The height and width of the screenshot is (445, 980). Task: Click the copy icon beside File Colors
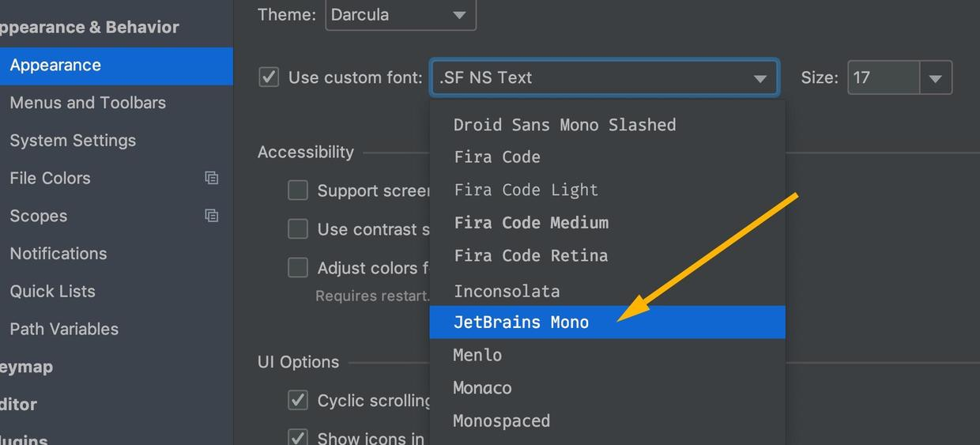coord(211,178)
